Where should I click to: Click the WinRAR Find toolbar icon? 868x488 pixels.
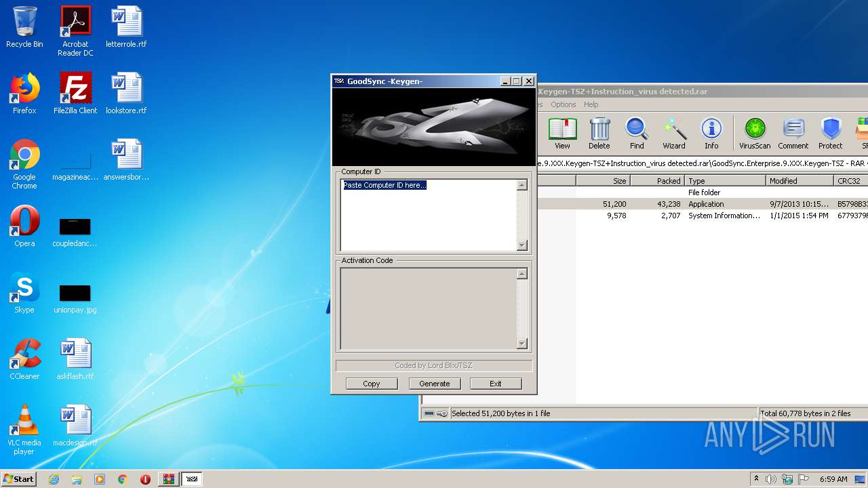point(637,134)
